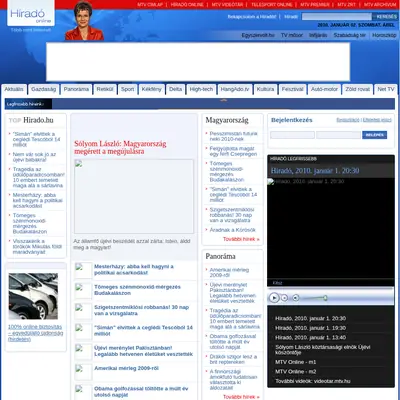Image resolution: width=400 pixels, height=400 pixels.
Task: Open the Horoszkóp link
Action: point(384,35)
